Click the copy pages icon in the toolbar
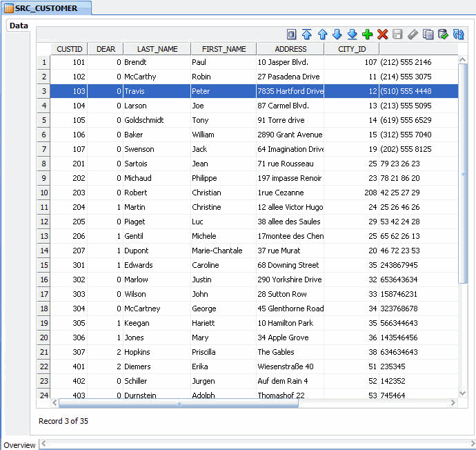476x450 pixels. point(428,35)
